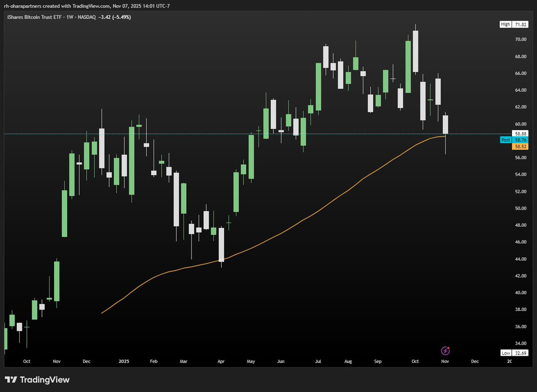Click the 38.00 price axis label

coord(520,309)
